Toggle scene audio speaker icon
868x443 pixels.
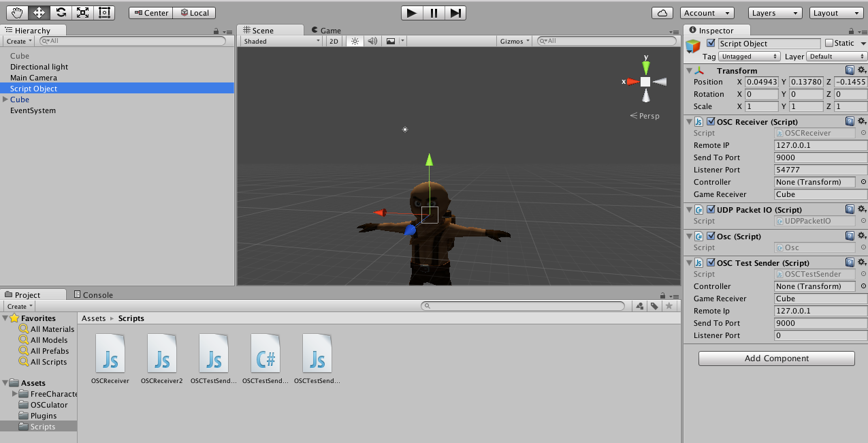point(372,41)
